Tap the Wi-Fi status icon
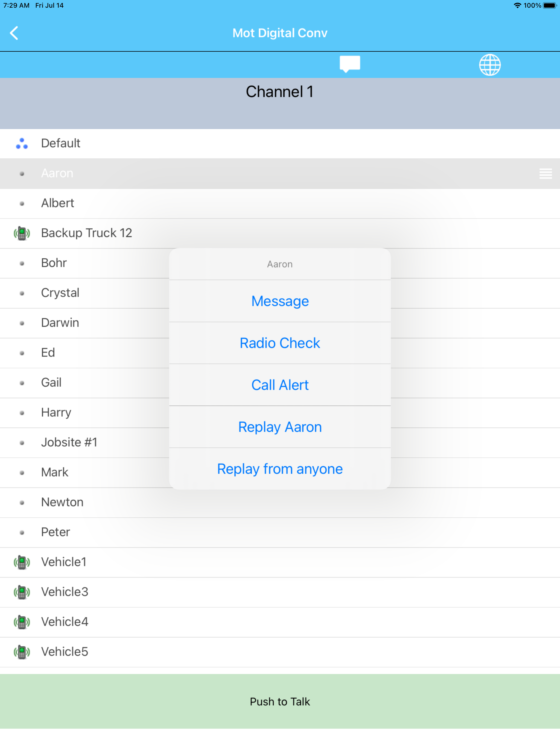560x747 pixels. (517, 5)
